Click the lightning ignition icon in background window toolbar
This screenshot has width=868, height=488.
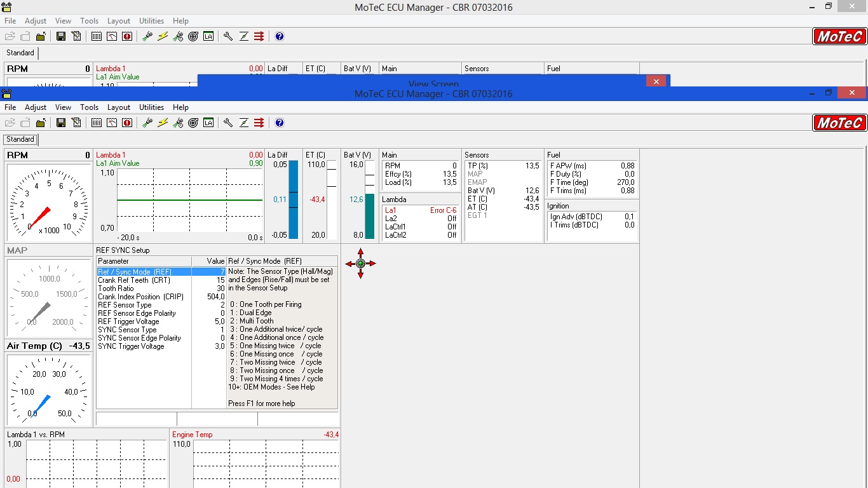pyautogui.click(x=163, y=36)
